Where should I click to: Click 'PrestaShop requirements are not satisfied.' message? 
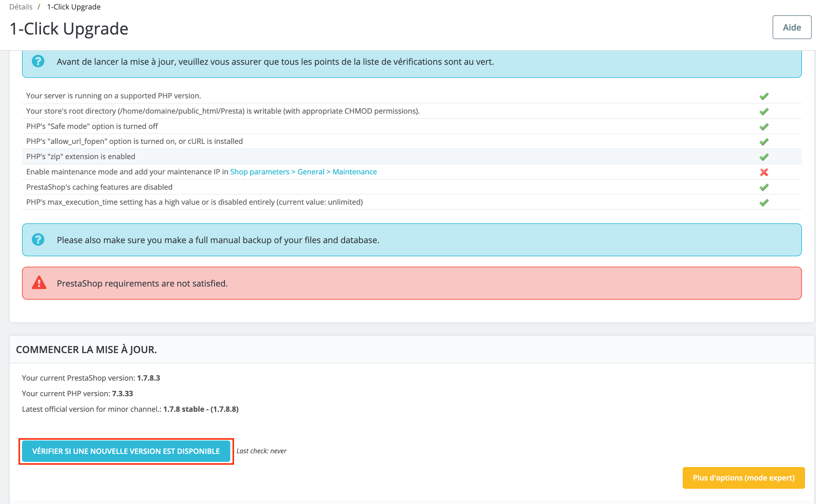(142, 283)
